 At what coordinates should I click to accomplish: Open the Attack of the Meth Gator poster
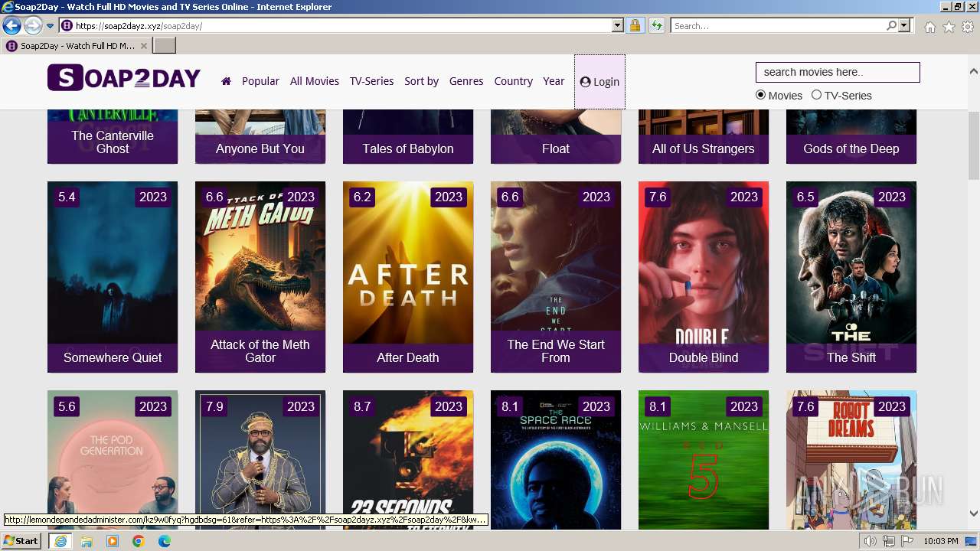260,277
